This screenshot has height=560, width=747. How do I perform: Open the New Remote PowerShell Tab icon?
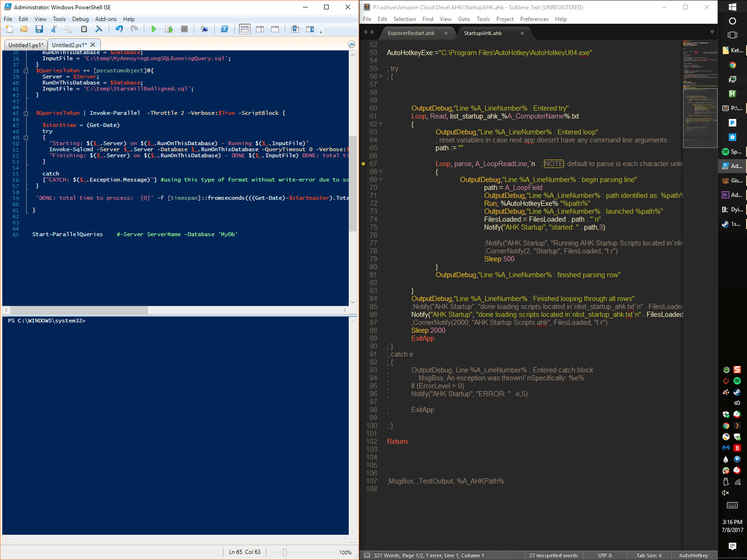tap(204, 29)
